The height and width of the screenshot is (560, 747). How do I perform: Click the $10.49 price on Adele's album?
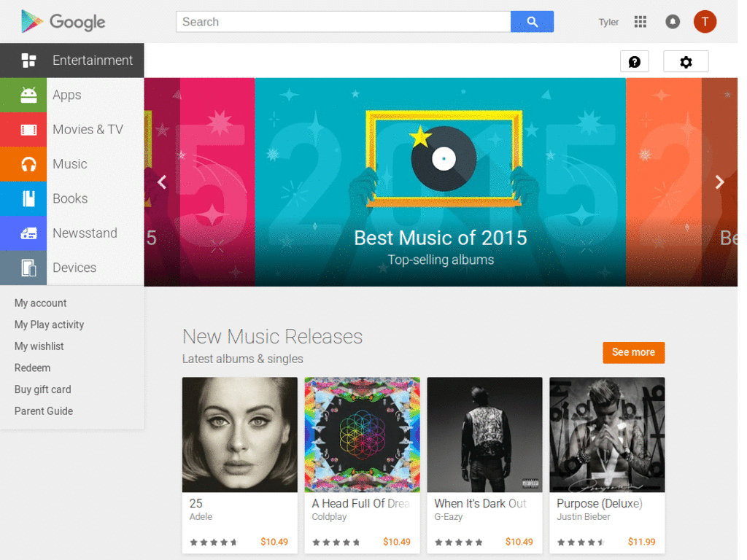pyautogui.click(x=274, y=542)
